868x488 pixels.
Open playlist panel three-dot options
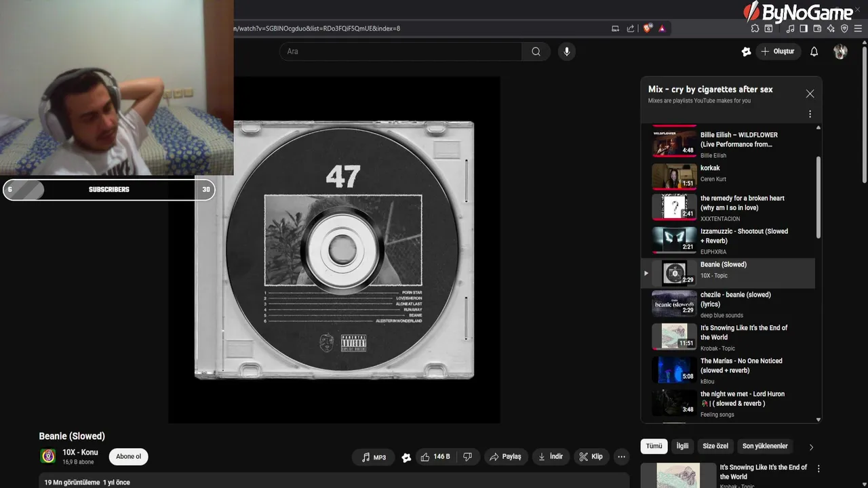(x=810, y=114)
